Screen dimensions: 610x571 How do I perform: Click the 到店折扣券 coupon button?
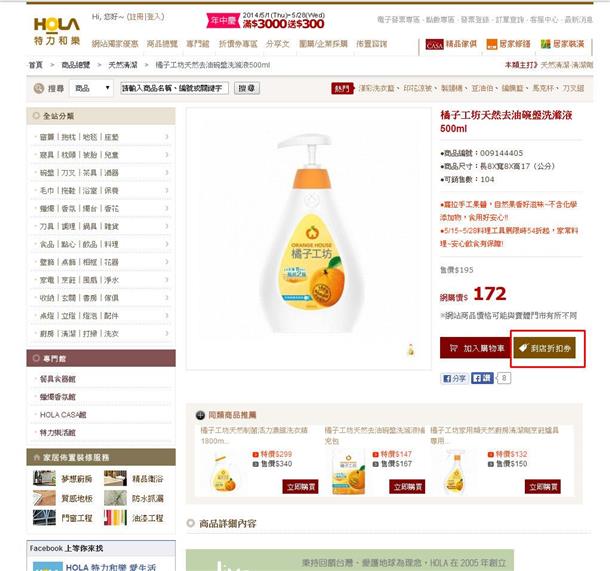tap(545, 348)
